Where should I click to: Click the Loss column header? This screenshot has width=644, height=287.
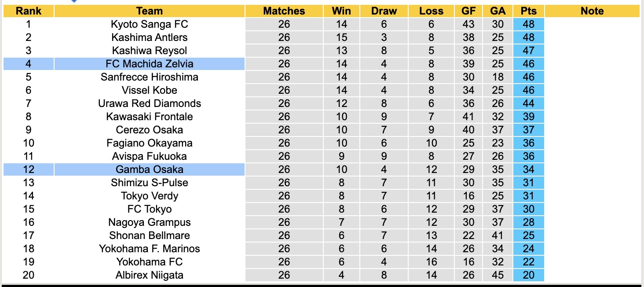coord(431,11)
